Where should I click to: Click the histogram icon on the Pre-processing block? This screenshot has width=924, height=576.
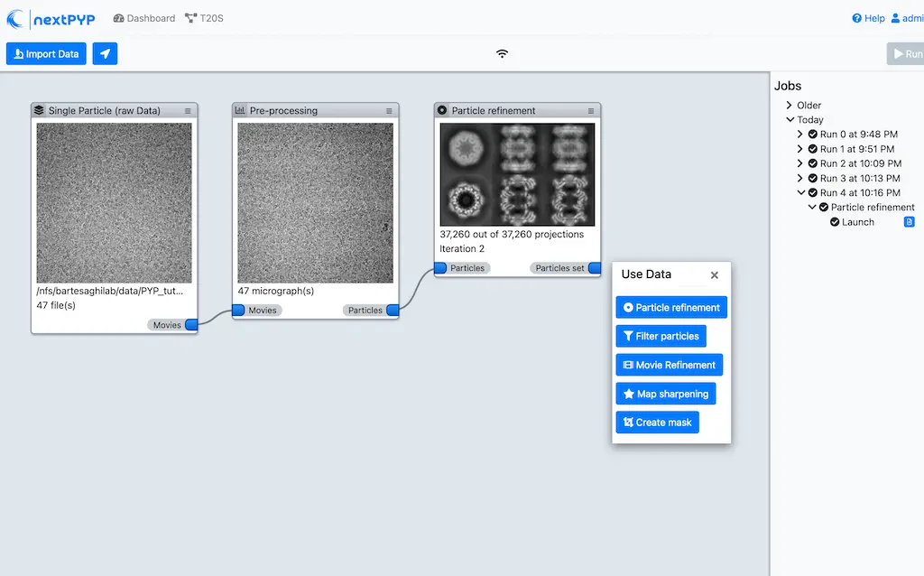239,110
